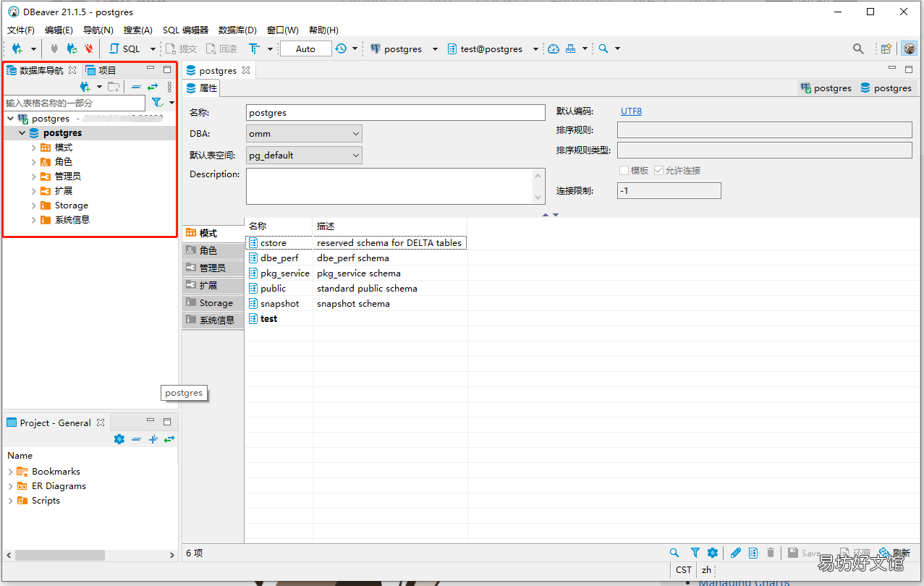924x586 pixels.
Task: Click the grey global search magnifier icon
Action: click(x=858, y=48)
